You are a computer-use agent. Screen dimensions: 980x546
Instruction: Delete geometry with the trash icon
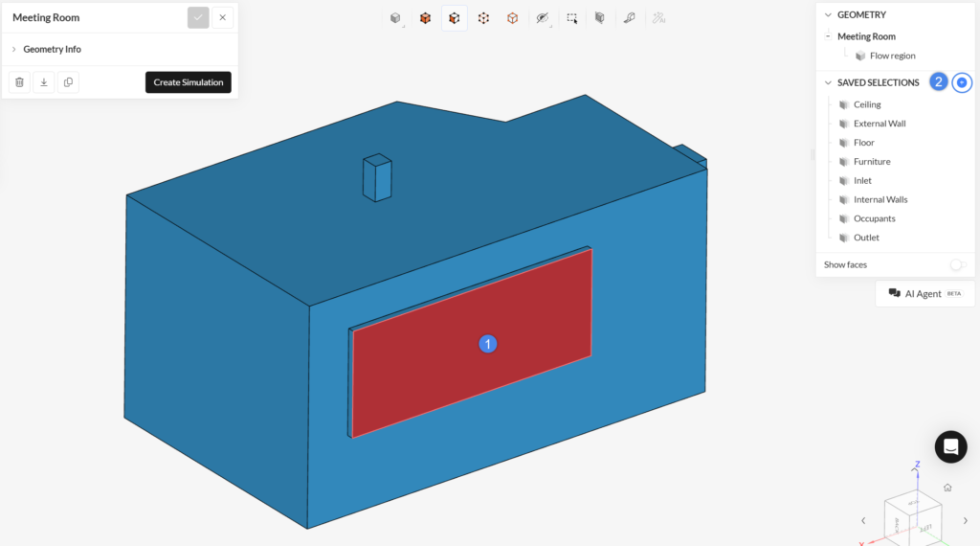pyautogui.click(x=19, y=82)
